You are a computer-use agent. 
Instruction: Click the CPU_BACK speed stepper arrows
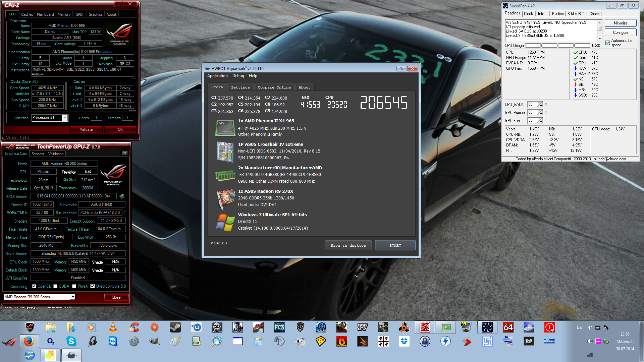click(540, 104)
